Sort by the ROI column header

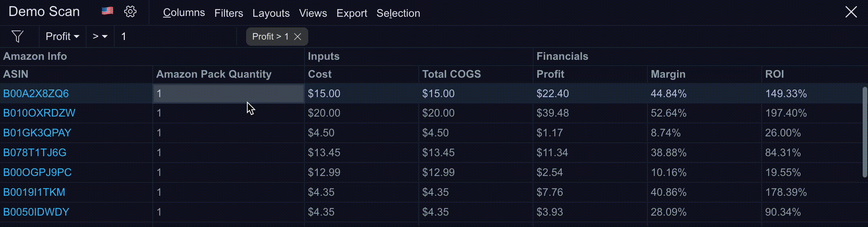[775, 74]
